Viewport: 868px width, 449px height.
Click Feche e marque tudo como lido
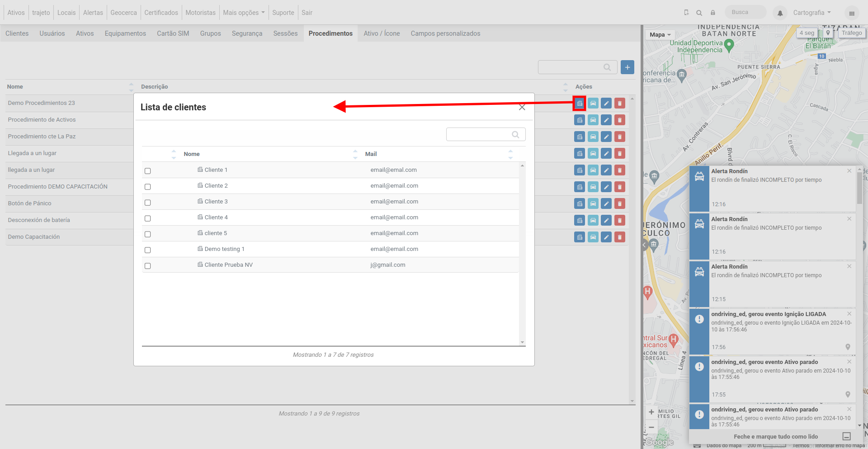point(776,436)
